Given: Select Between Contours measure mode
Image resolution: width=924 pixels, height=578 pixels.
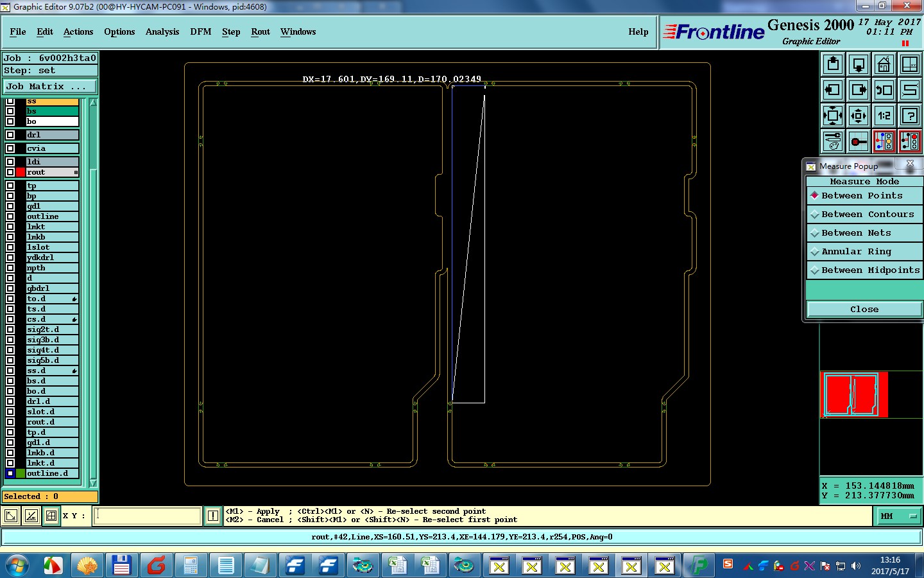Looking at the screenshot, I should point(864,215).
